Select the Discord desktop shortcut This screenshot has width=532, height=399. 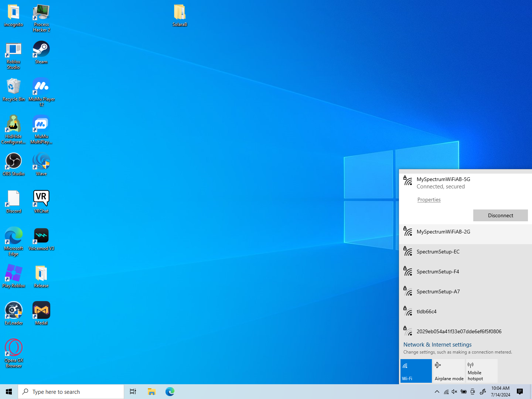(14, 202)
